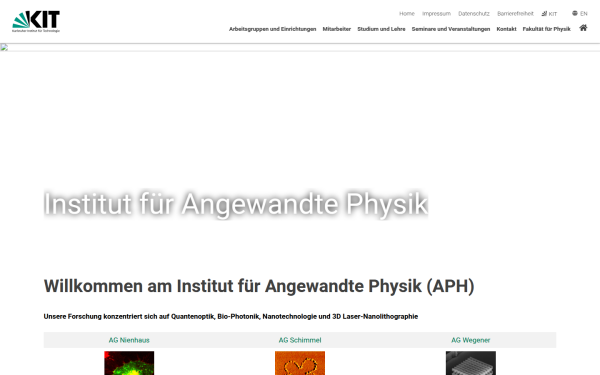
Task: Open the Barrierefreiheit link
Action: [515, 14]
